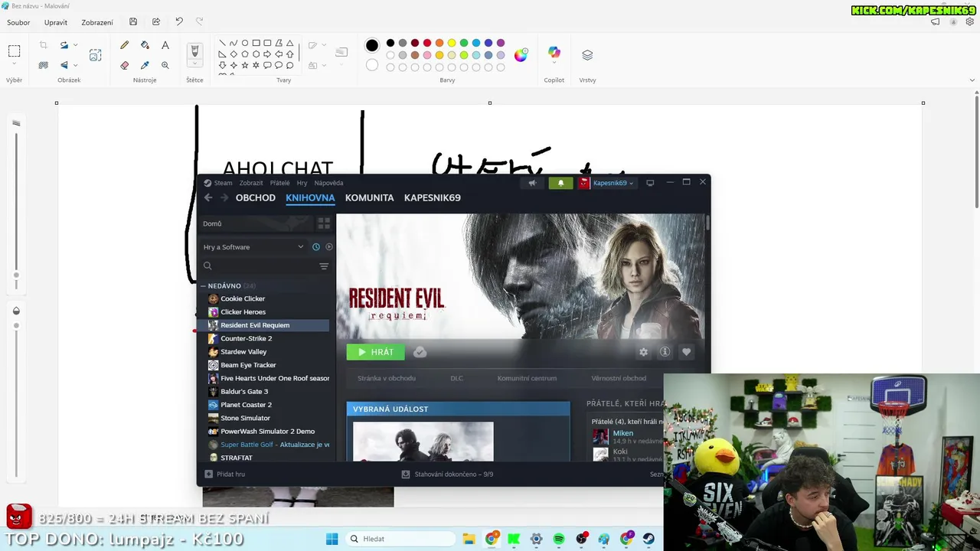Select Color 1 black primary swatch
The height and width of the screenshot is (551, 980).
pyautogui.click(x=372, y=46)
